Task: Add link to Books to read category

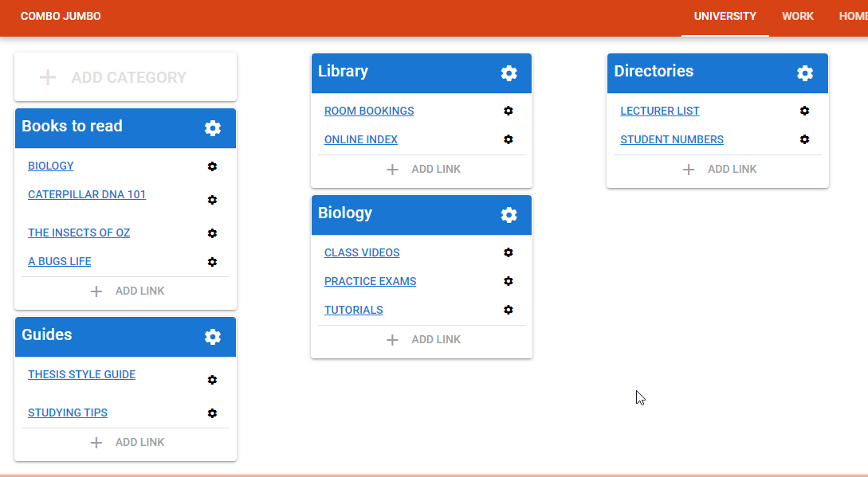Action: (126, 291)
